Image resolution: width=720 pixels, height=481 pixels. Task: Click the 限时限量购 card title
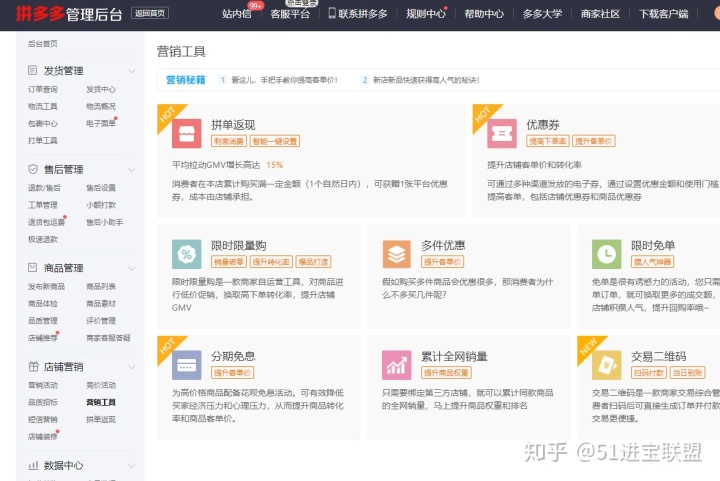coord(238,246)
